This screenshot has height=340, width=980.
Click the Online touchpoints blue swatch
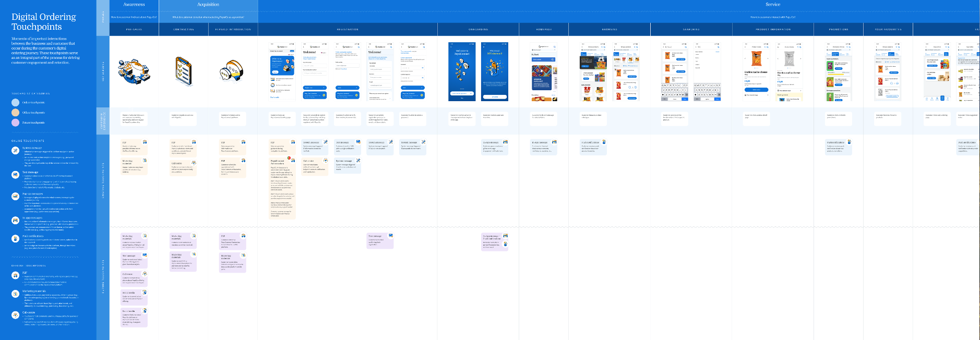coord(16,103)
